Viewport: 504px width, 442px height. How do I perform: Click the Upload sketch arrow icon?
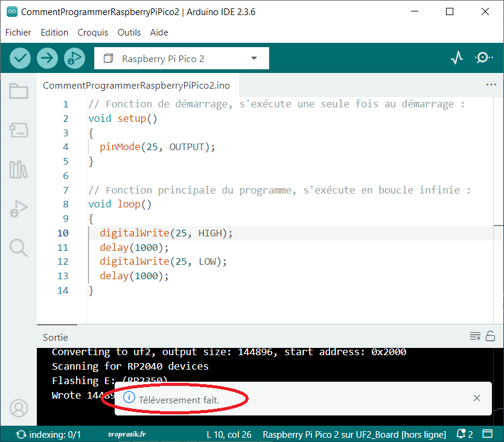tap(46, 58)
